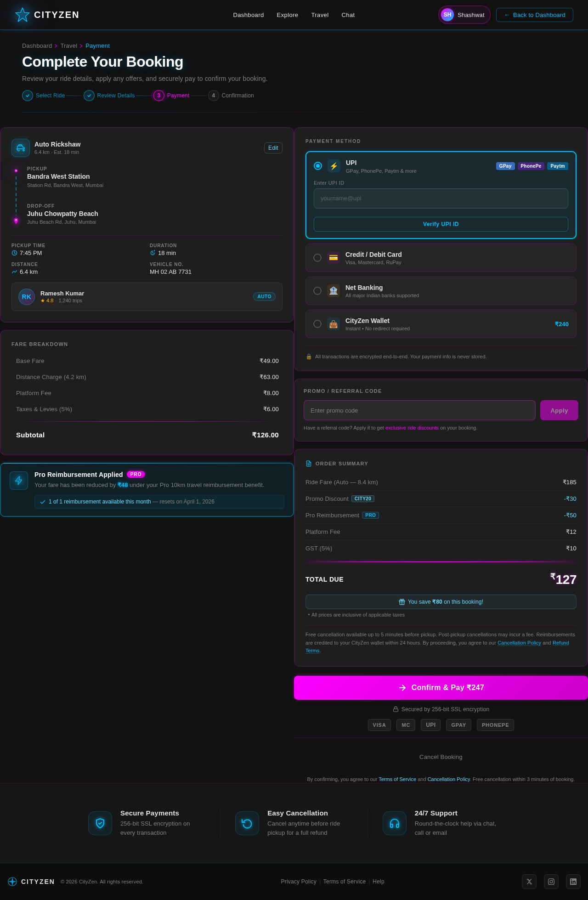Open Cancellation Policy link in order summary
The height and width of the screenshot is (900, 588).
[519, 643]
